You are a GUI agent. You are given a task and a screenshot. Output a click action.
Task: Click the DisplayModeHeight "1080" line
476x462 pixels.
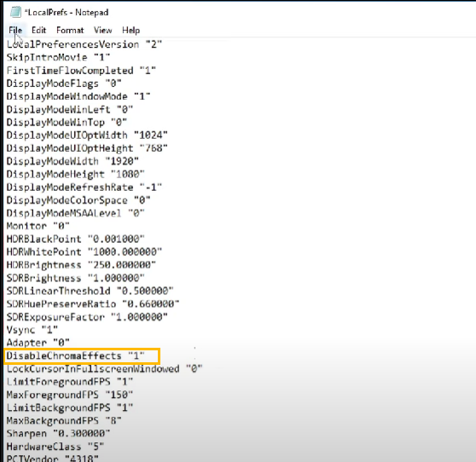[76, 174]
